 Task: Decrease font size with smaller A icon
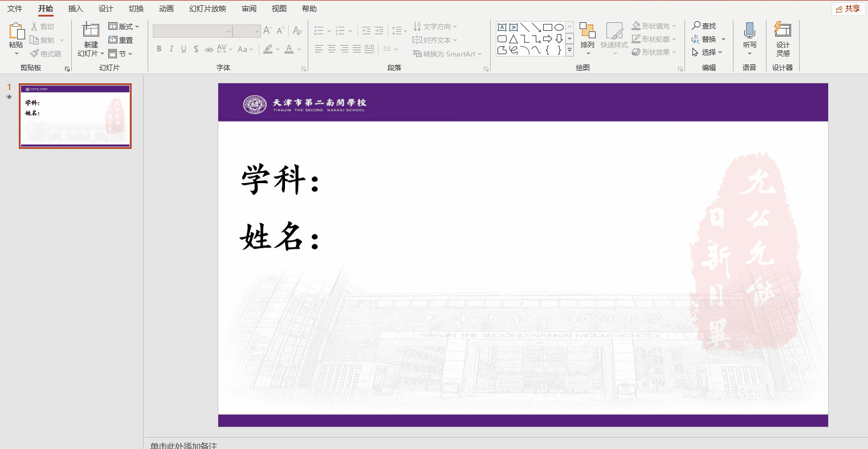(x=280, y=31)
